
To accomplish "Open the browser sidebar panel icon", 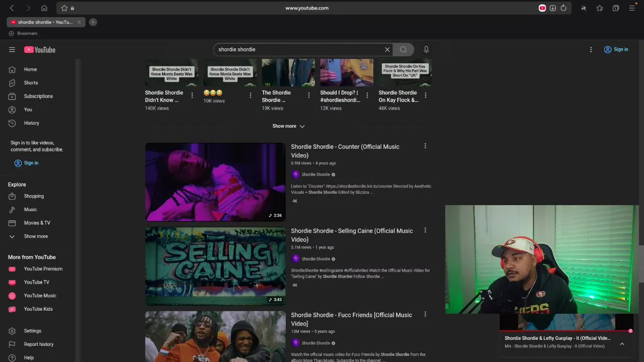I will pos(616,8).
